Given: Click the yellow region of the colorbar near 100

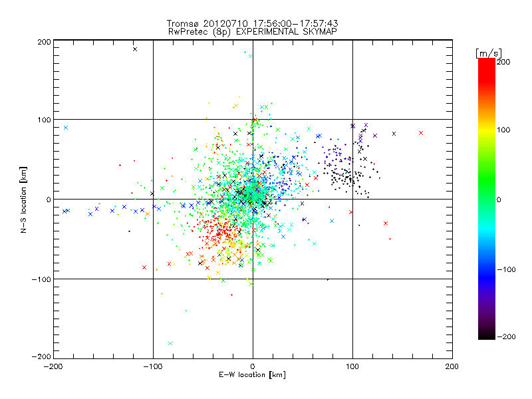Looking at the screenshot, I should coord(487,130).
